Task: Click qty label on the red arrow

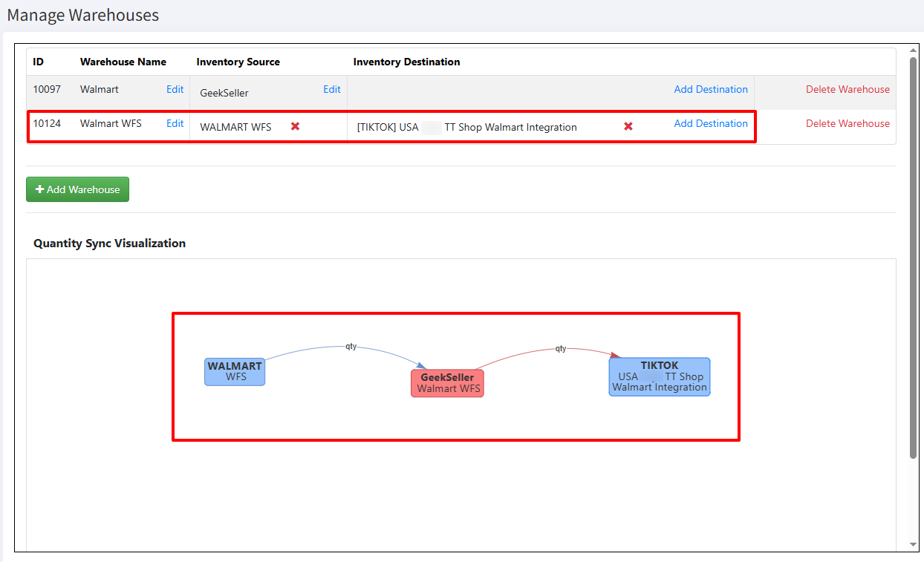Action: pyautogui.click(x=561, y=348)
